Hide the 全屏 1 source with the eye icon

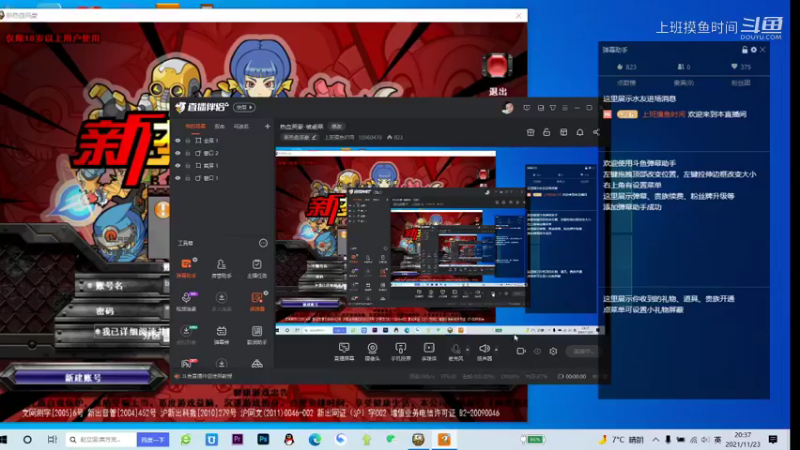178,140
